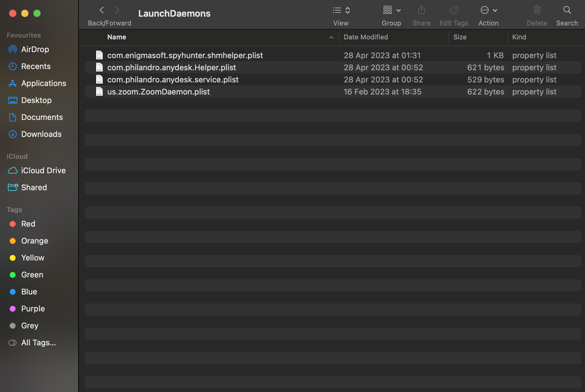Toggle sort order arrow in the Name column

coord(331,37)
